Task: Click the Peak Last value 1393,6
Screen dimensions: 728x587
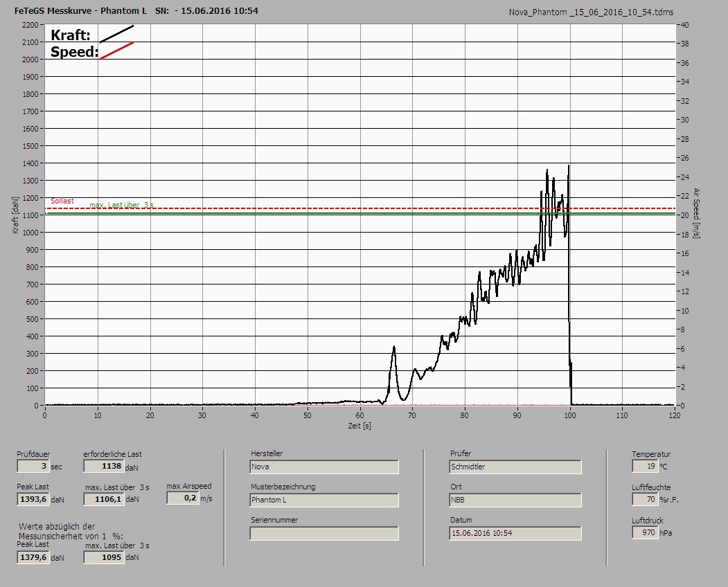Action: [33, 499]
